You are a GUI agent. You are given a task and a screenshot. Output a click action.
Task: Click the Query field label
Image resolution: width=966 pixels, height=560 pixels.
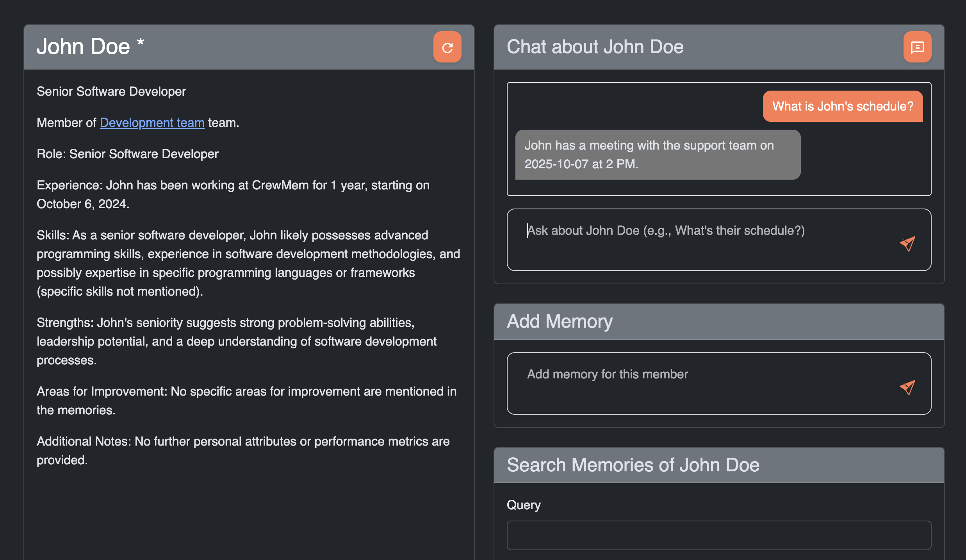523,505
